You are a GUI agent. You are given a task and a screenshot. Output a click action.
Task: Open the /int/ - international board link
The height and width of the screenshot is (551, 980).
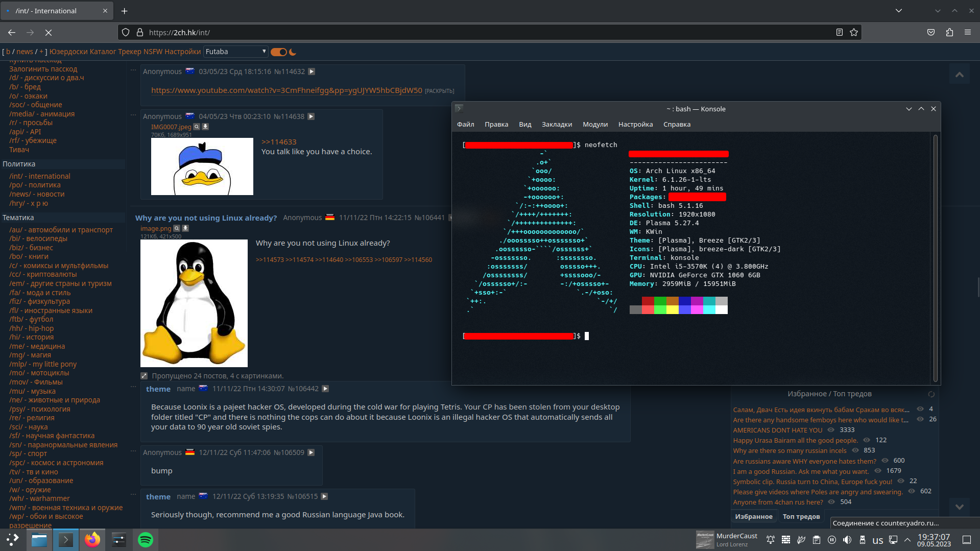pyautogui.click(x=40, y=176)
